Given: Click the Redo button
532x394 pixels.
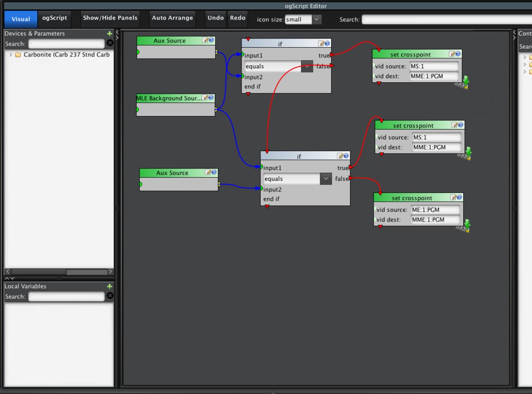Looking at the screenshot, I should click(x=238, y=18).
